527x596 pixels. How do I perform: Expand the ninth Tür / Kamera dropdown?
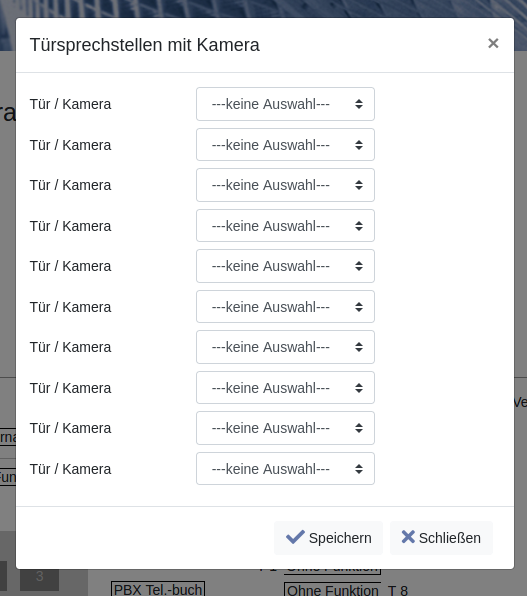pos(285,428)
